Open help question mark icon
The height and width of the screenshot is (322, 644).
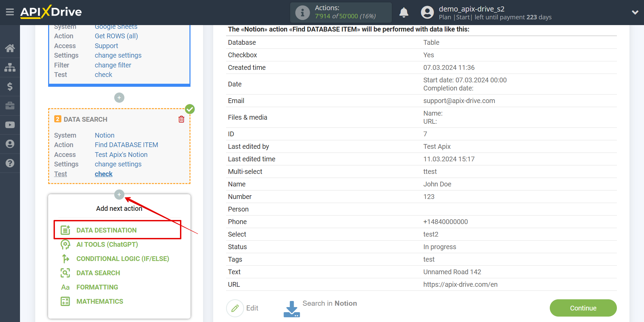pos(10,163)
